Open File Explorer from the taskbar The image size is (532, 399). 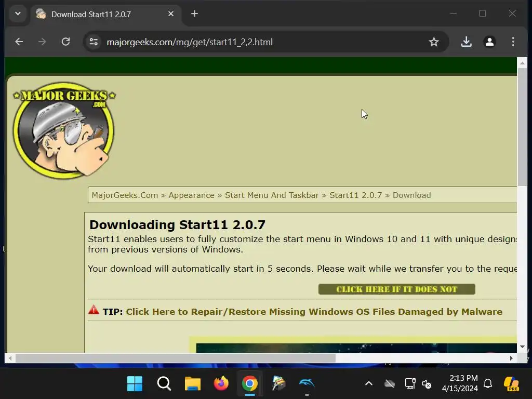pyautogui.click(x=192, y=384)
